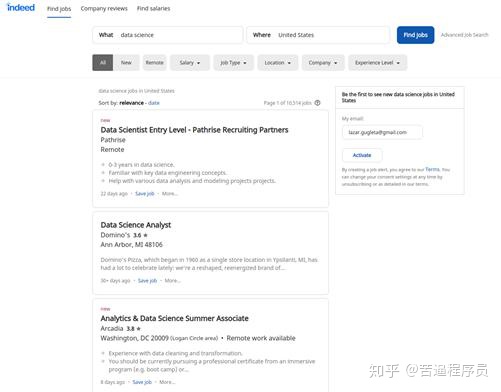This screenshot has height=392, width=501.
Task: Save the Arcadia job
Action: coord(142,382)
